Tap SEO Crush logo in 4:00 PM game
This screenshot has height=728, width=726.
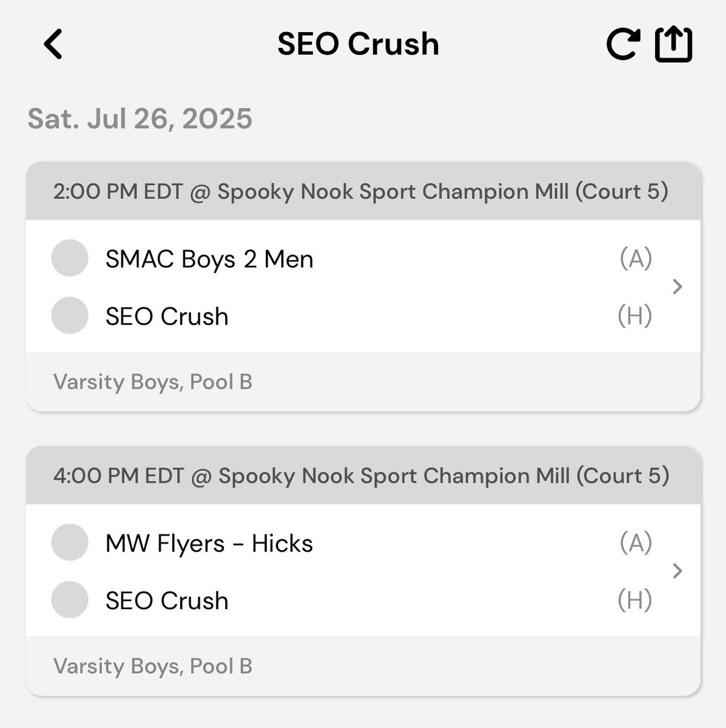click(70, 600)
